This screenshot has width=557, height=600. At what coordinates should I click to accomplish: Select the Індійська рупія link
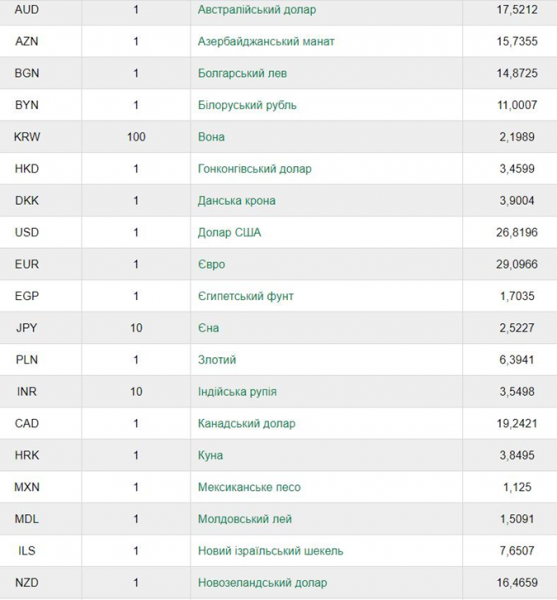click(x=237, y=391)
